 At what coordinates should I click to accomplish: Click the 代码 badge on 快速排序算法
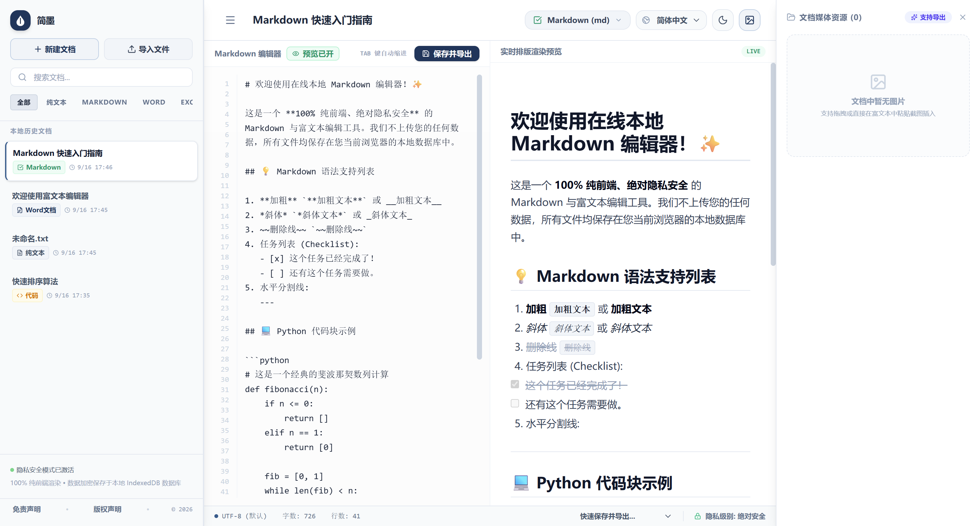point(27,295)
